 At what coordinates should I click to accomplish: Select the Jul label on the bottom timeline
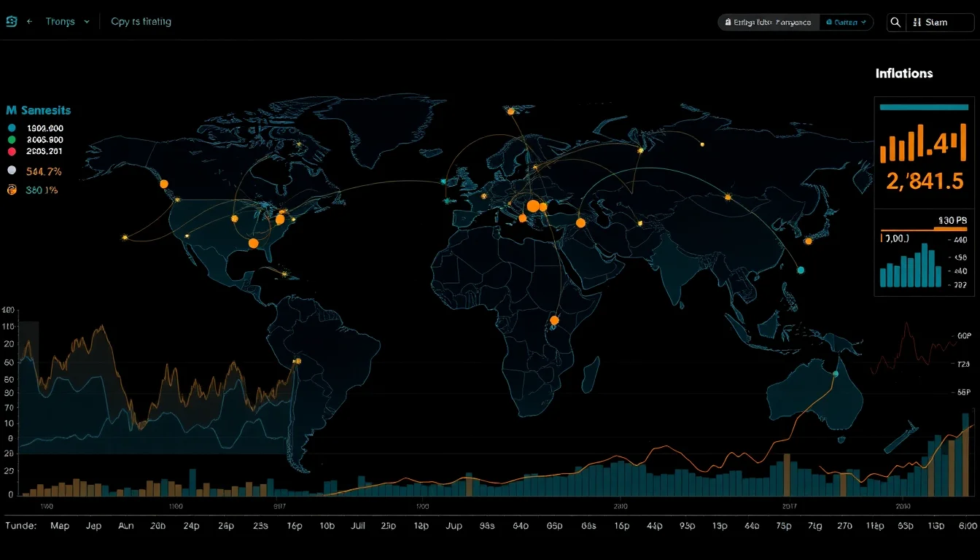point(357,525)
